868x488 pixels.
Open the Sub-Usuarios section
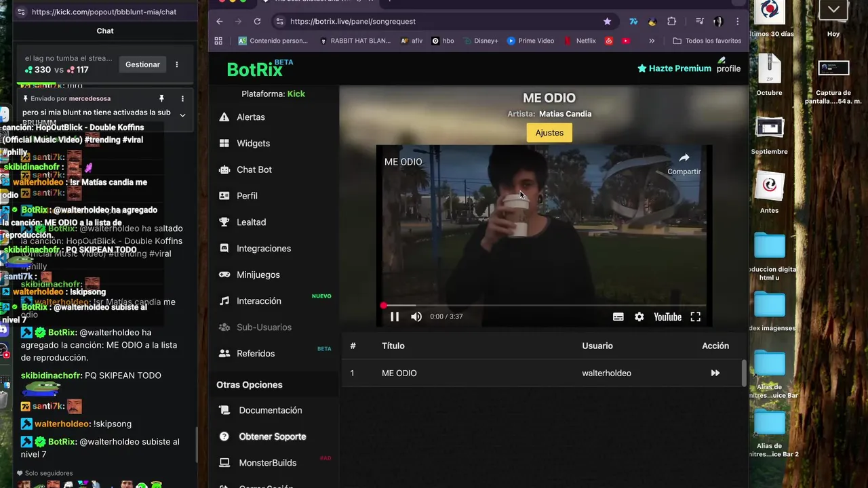tap(264, 327)
